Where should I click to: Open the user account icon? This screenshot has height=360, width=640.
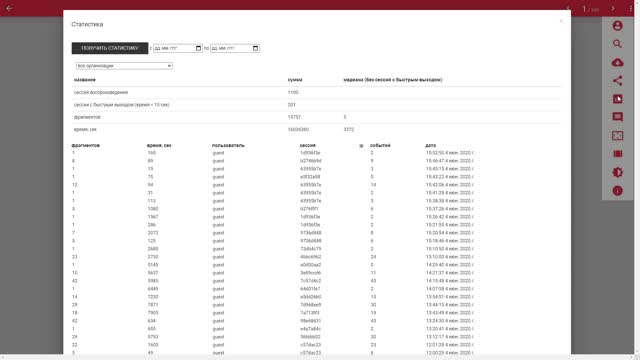coord(617,26)
